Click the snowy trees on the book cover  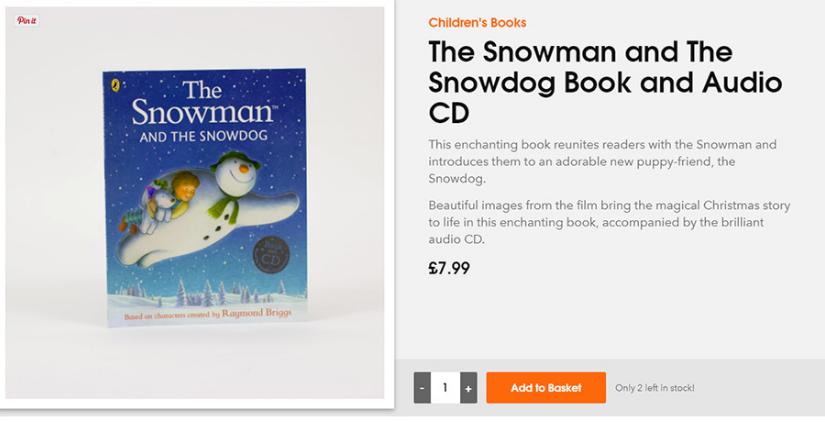[200, 293]
